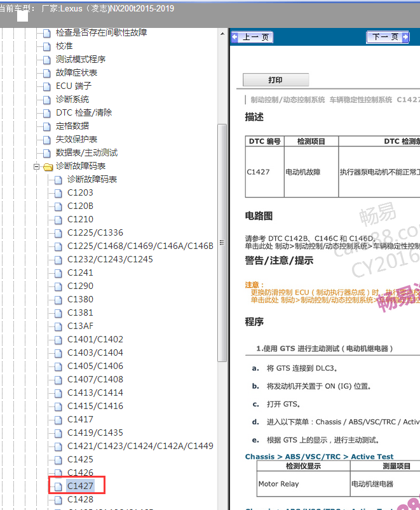420x510 pixels.
Task: Open the C13AF entry label
Action: [80, 326]
